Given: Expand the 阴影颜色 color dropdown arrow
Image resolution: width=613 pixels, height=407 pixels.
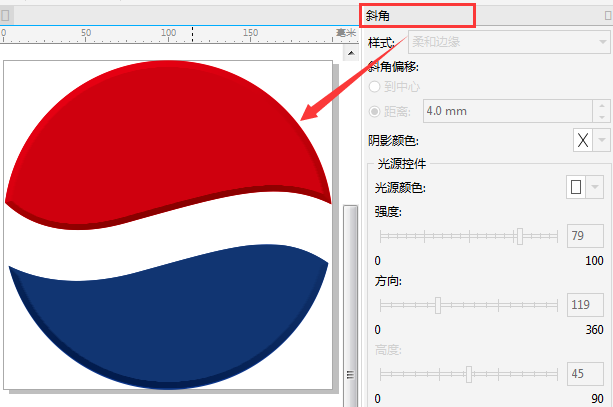Looking at the screenshot, I should [602, 140].
